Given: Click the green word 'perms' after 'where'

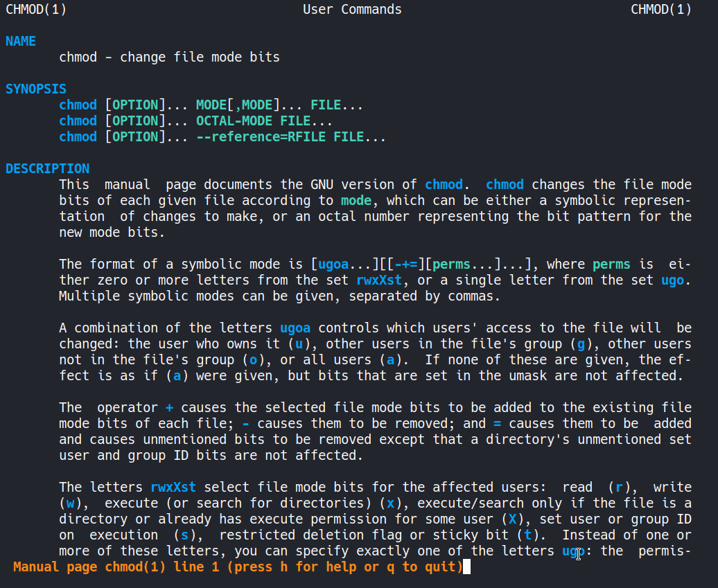Looking at the screenshot, I should [611, 264].
